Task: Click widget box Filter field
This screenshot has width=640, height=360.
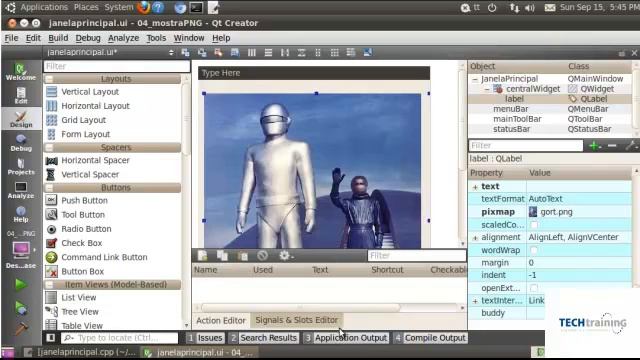Action: click(x=117, y=66)
